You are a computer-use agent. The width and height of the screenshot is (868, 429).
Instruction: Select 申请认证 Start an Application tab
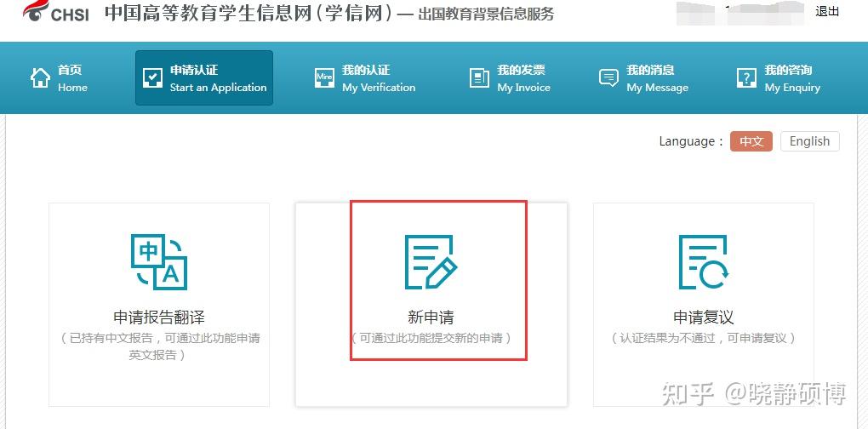(x=204, y=78)
